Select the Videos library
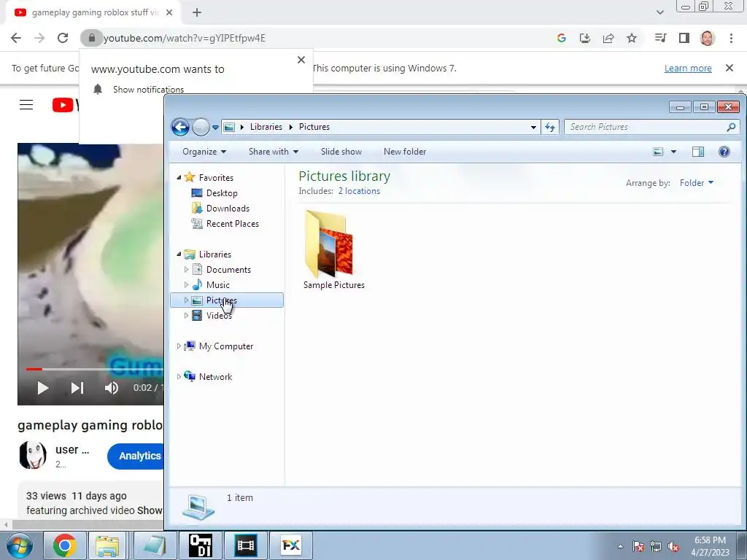This screenshot has height=560, width=747. click(219, 315)
